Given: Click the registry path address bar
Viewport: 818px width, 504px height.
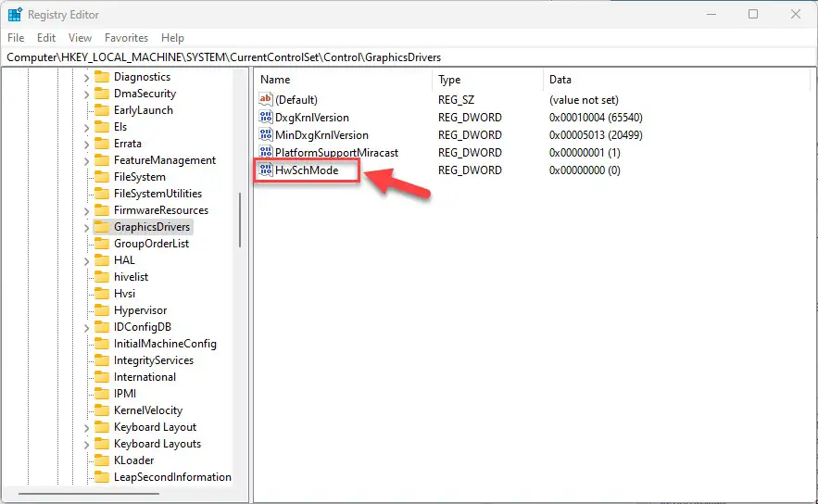Looking at the screenshot, I should point(409,57).
